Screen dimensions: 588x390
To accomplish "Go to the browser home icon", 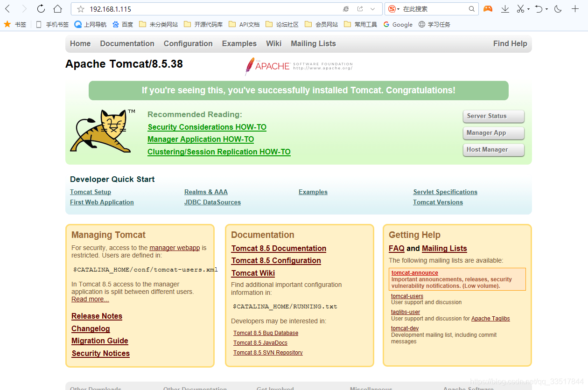I will coord(57,8).
